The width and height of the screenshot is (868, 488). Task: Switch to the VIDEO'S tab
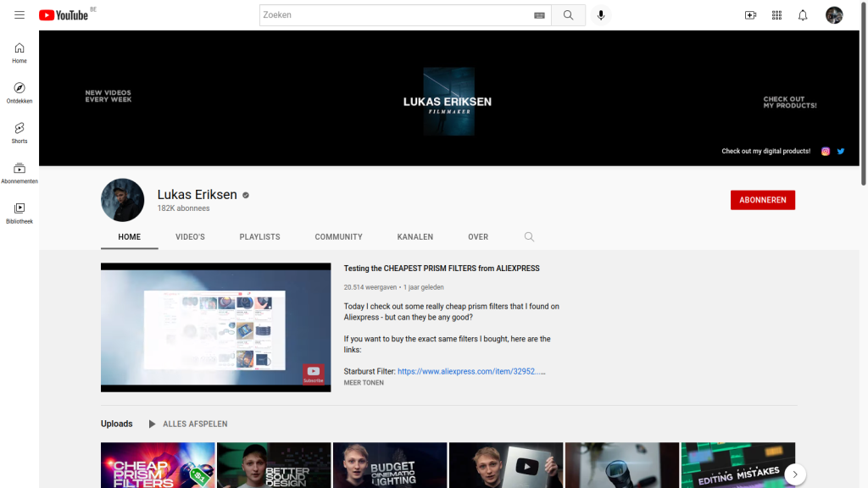point(190,237)
